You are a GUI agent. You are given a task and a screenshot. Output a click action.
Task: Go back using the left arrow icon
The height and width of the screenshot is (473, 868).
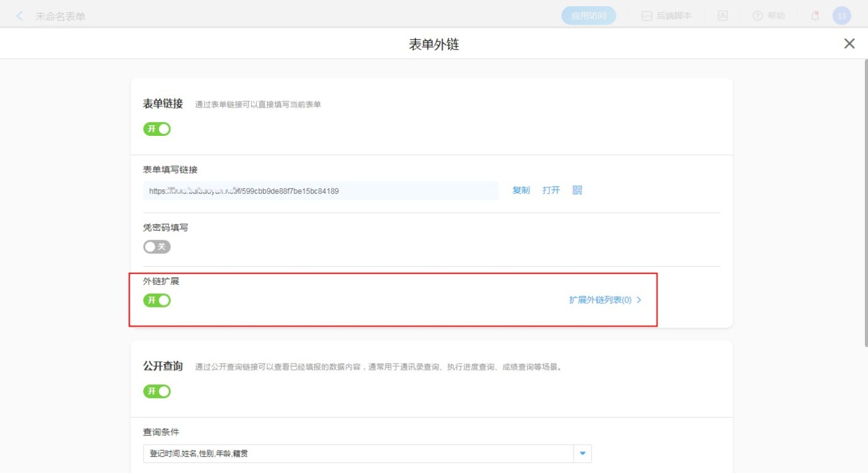point(19,16)
